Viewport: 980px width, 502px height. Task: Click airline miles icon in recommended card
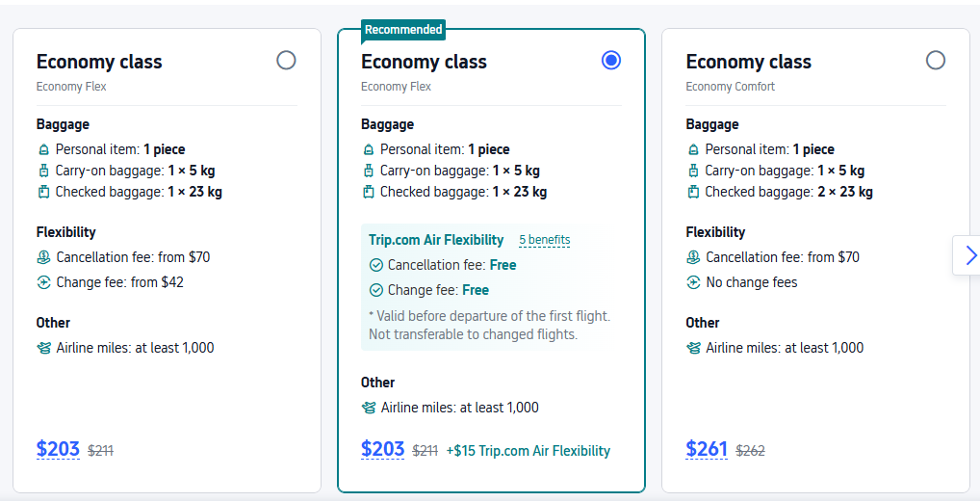pos(369,409)
